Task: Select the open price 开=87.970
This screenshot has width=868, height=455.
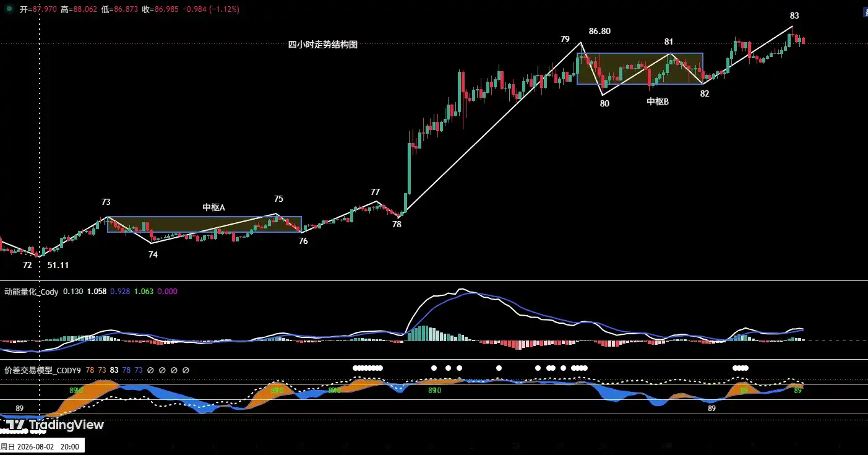Action: click(x=39, y=10)
